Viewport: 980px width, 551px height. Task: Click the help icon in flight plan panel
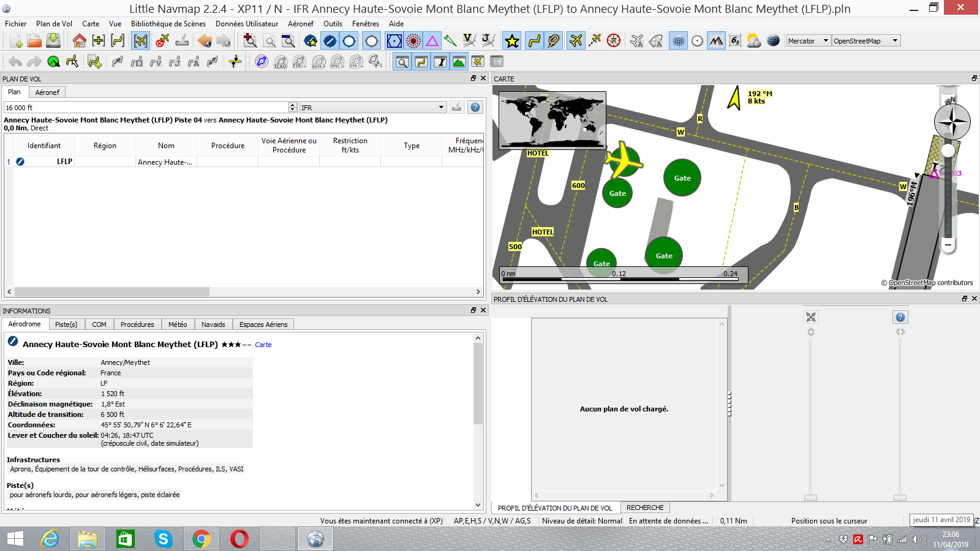(x=475, y=107)
